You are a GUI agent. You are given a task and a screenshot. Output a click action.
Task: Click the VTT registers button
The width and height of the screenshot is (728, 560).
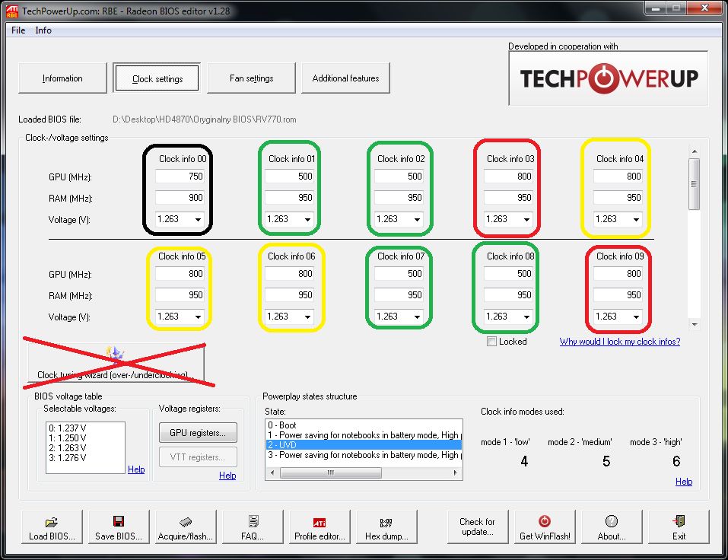coord(198,457)
